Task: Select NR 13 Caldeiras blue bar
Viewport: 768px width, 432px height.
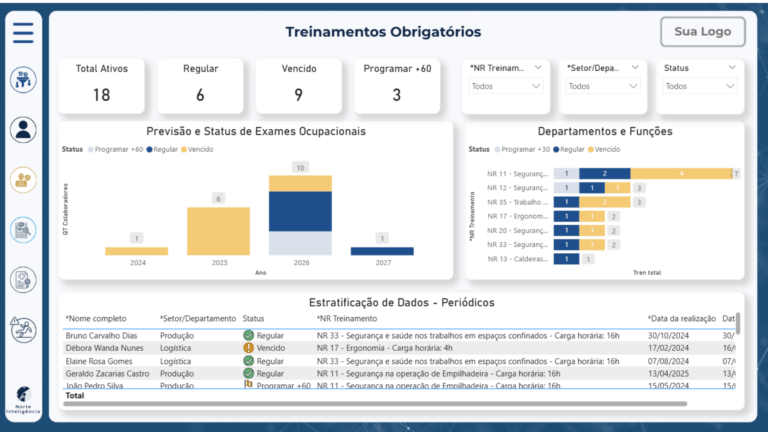Action: (566, 259)
